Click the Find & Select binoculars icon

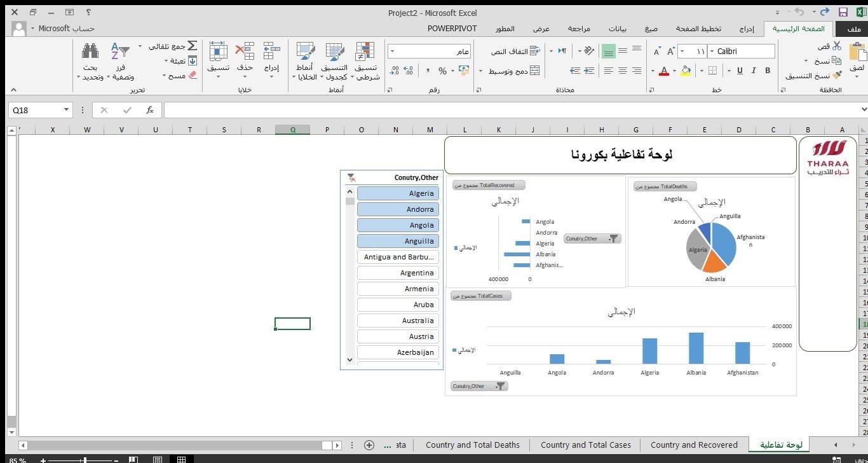tap(90, 51)
